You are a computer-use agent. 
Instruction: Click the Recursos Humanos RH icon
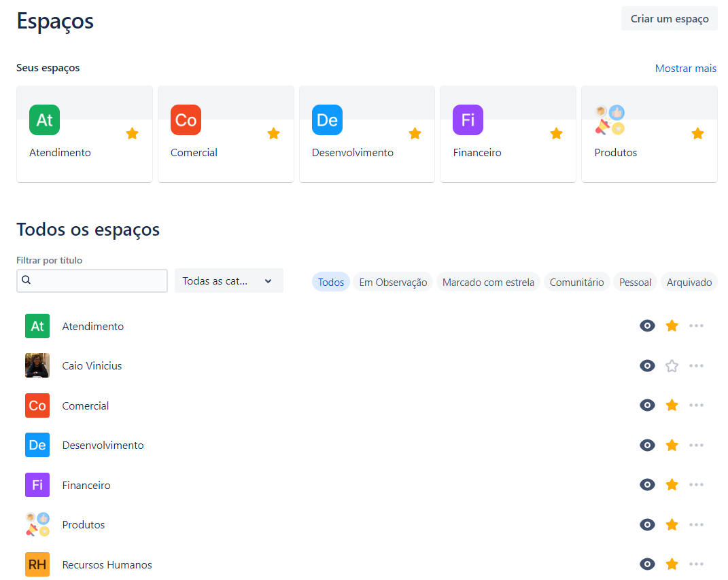pos(37,564)
